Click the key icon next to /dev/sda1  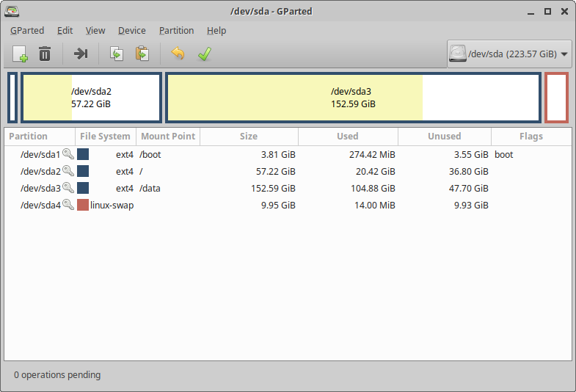pyautogui.click(x=68, y=154)
